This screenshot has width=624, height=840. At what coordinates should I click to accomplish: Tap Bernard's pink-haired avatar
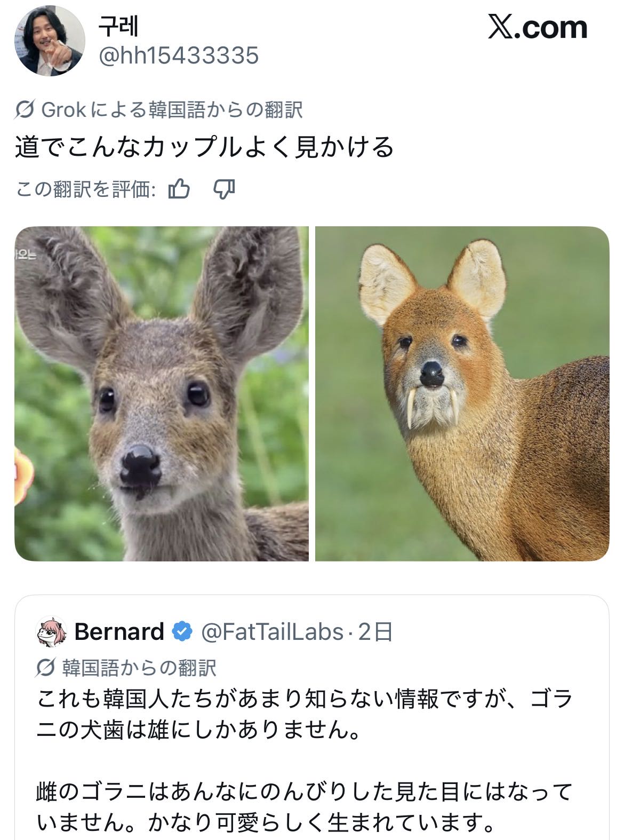coord(51,632)
